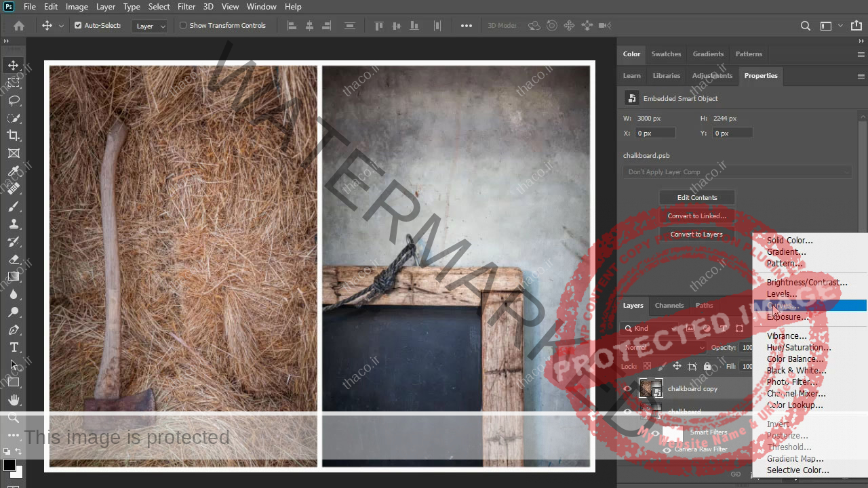Screen dimensions: 868x488
Task: Select the Brush tool
Action: (14, 207)
